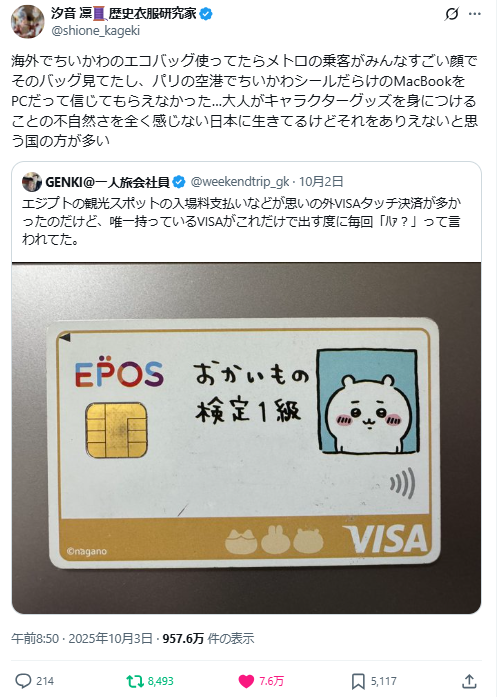This screenshot has width=498, height=697.
Task: Enlarge the EPOS Visa card photo
Action: point(246,438)
